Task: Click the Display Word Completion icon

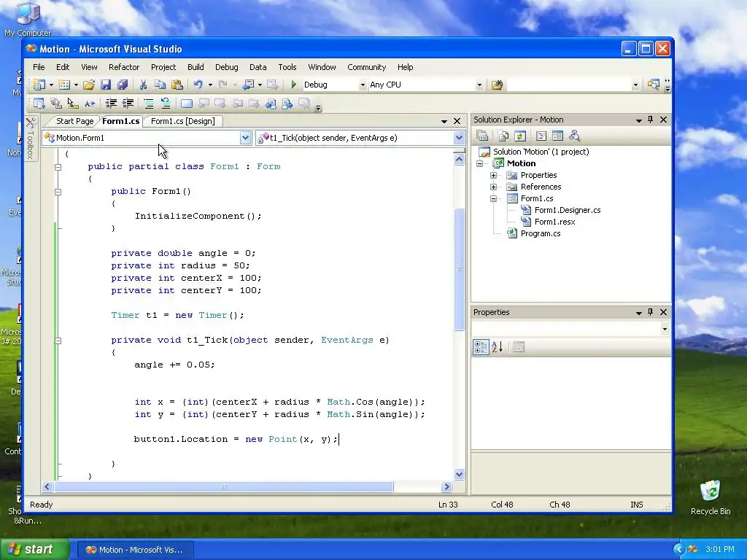Action: 89,104
